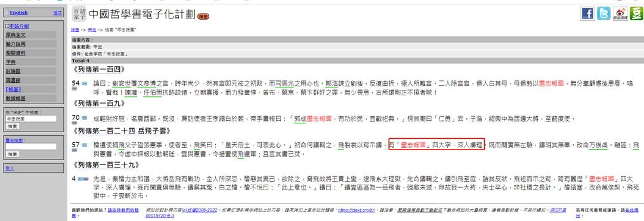Focus the 宋史 text search input field
Screen dimensions: 644x221
pyautogui.click(x=31, y=119)
